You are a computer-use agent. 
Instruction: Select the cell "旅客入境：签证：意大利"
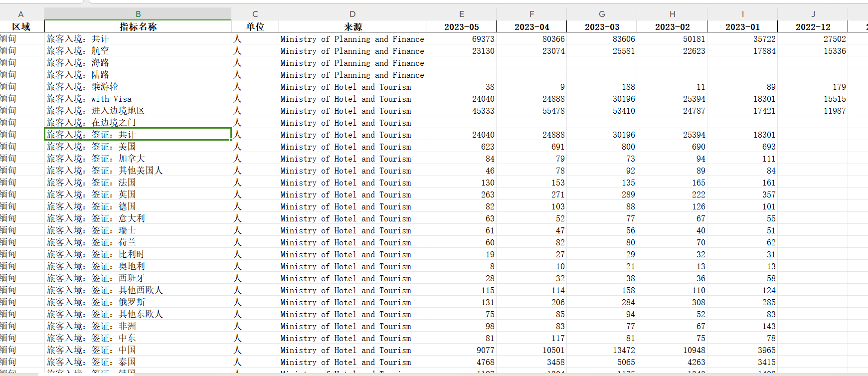(x=138, y=218)
